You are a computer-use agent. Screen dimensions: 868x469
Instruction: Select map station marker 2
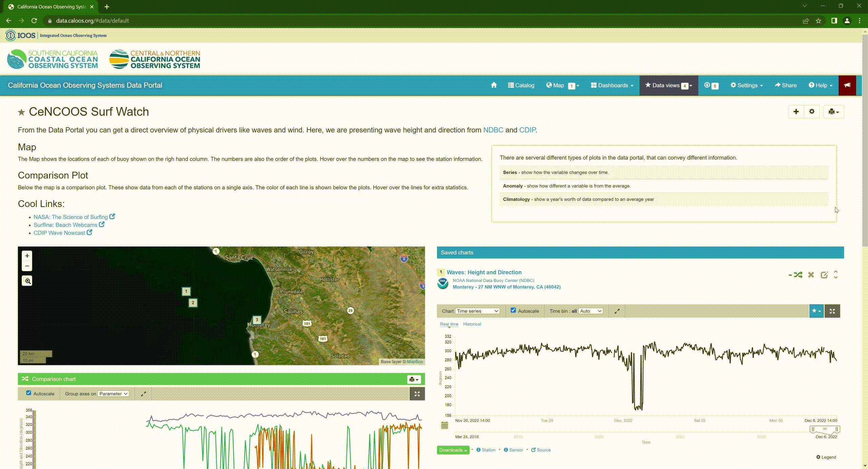click(193, 303)
